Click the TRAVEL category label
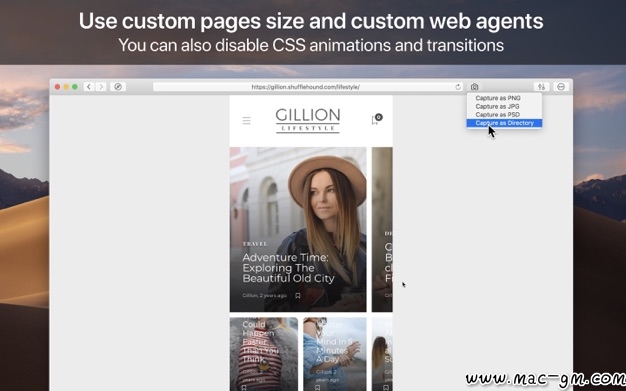Viewport: 626px width, 391px height. point(255,244)
